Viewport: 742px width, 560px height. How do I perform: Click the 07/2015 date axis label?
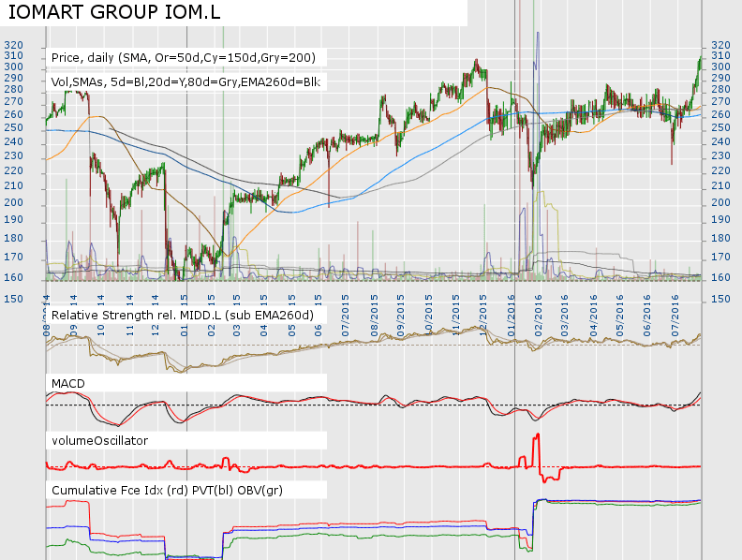(x=346, y=316)
